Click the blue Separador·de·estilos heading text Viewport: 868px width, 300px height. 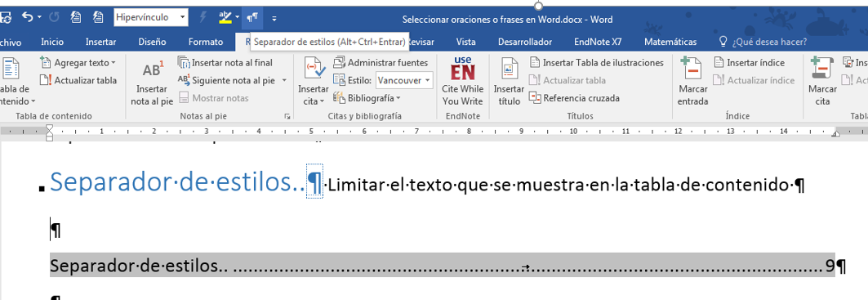tap(177, 182)
